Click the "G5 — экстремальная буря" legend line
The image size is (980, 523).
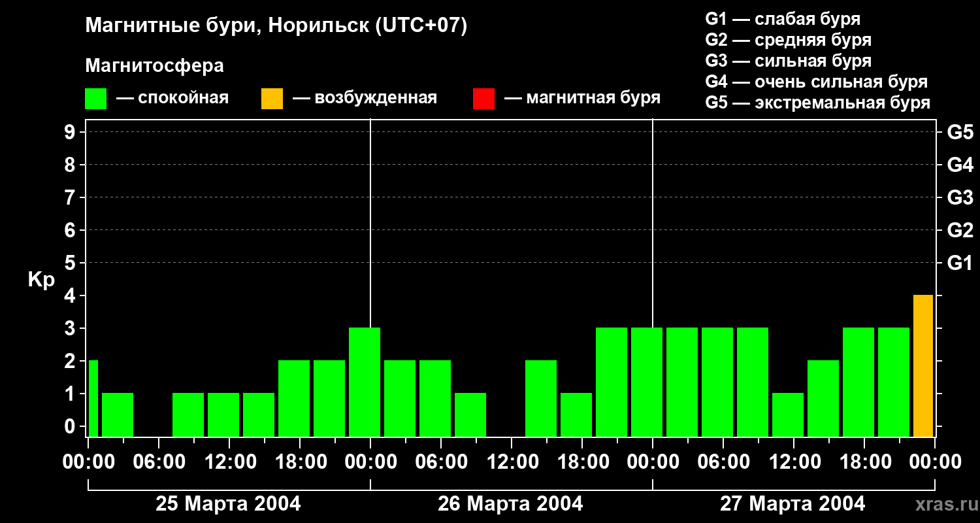817,103
